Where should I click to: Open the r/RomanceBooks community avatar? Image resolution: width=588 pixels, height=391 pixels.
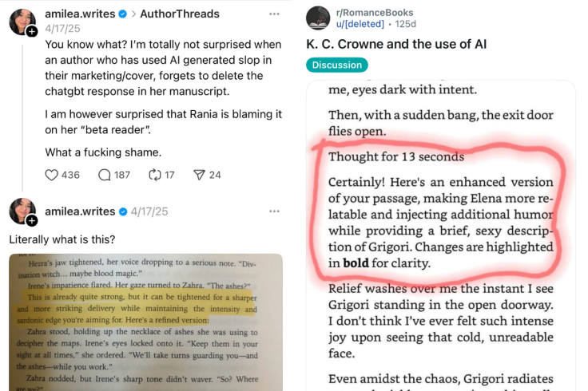[318, 18]
